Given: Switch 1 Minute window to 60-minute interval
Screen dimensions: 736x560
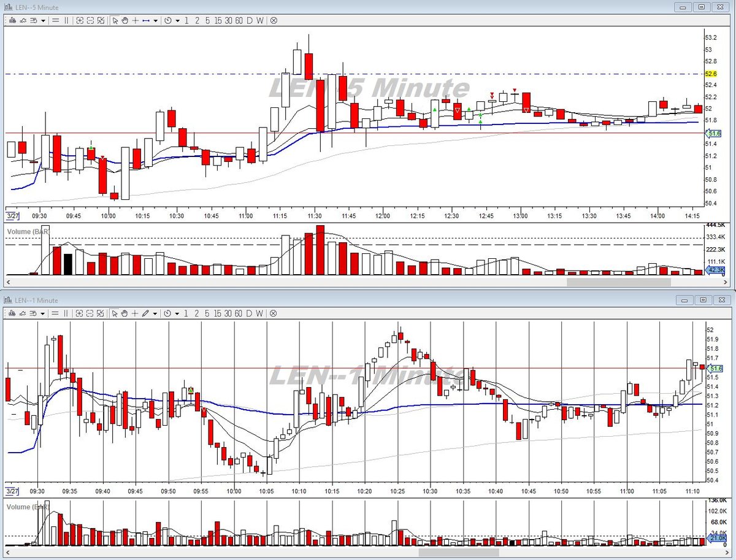Looking at the screenshot, I should point(239,313).
